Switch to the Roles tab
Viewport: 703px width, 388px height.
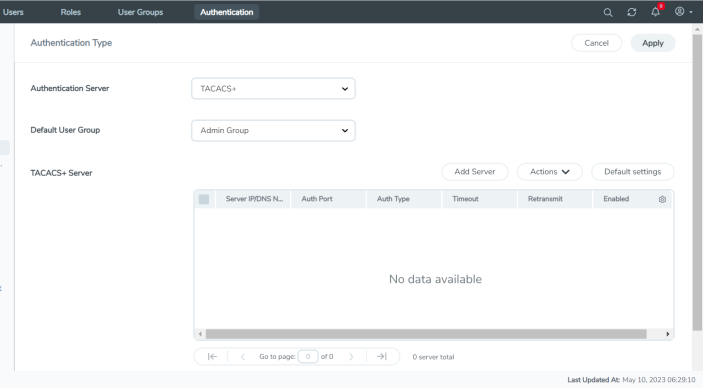tap(70, 12)
